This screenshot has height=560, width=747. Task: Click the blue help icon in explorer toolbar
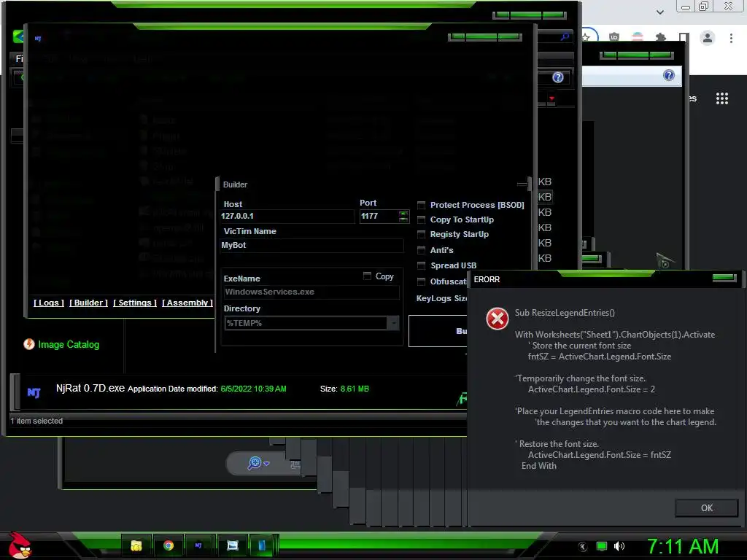(558, 77)
